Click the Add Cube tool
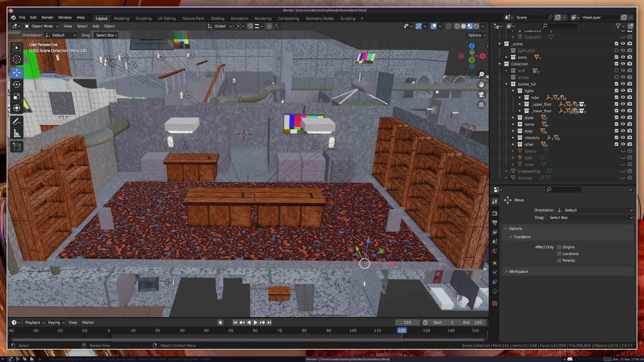 [16, 146]
